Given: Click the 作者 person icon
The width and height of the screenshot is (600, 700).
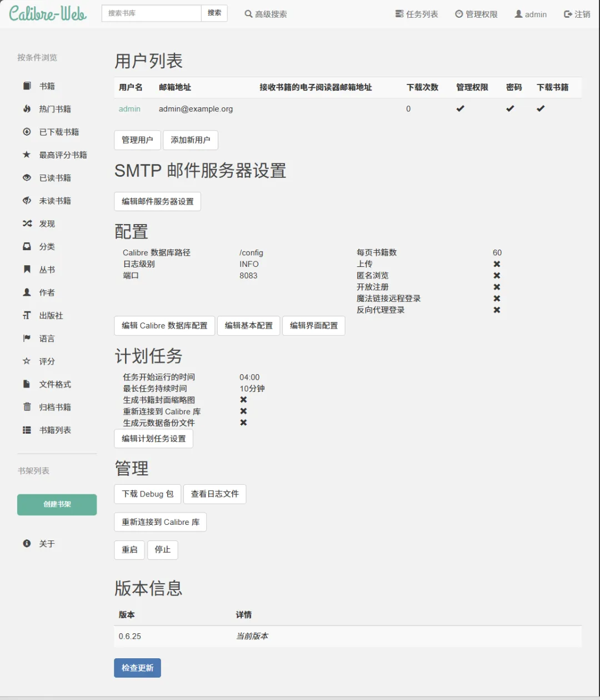Looking at the screenshot, I should pos(27,292).
